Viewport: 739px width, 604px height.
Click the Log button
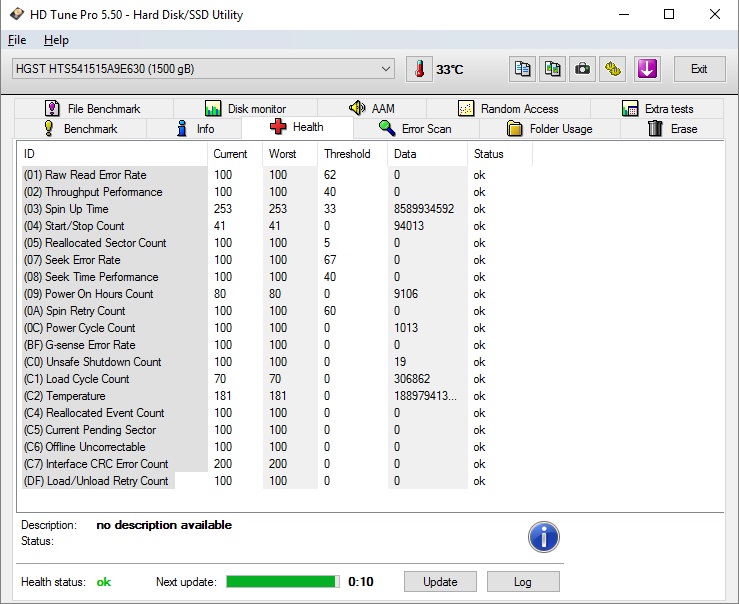[523, 582]
